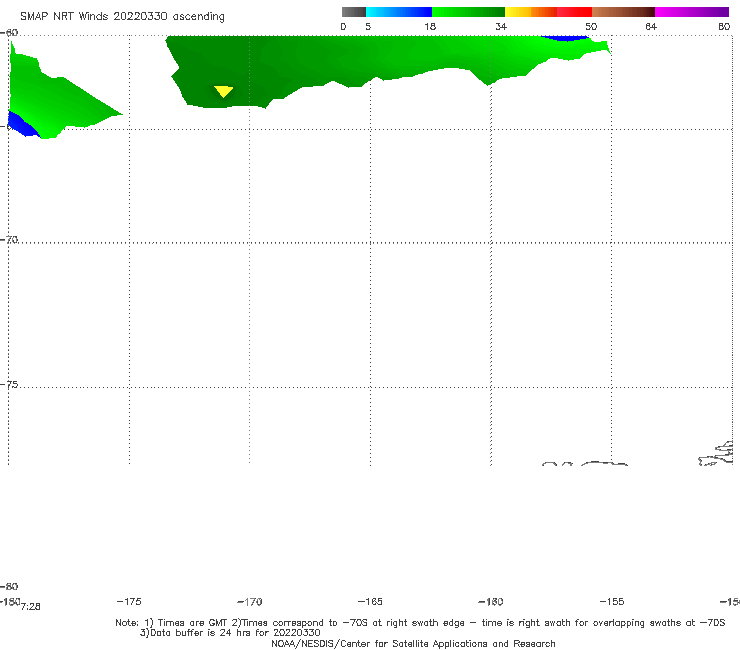Click the color bar label "18"
The image size is (740, 650).
[430, 26]
